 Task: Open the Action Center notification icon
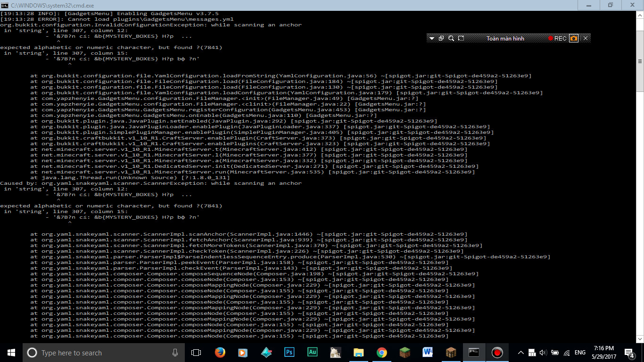click(x=630, y=353)
